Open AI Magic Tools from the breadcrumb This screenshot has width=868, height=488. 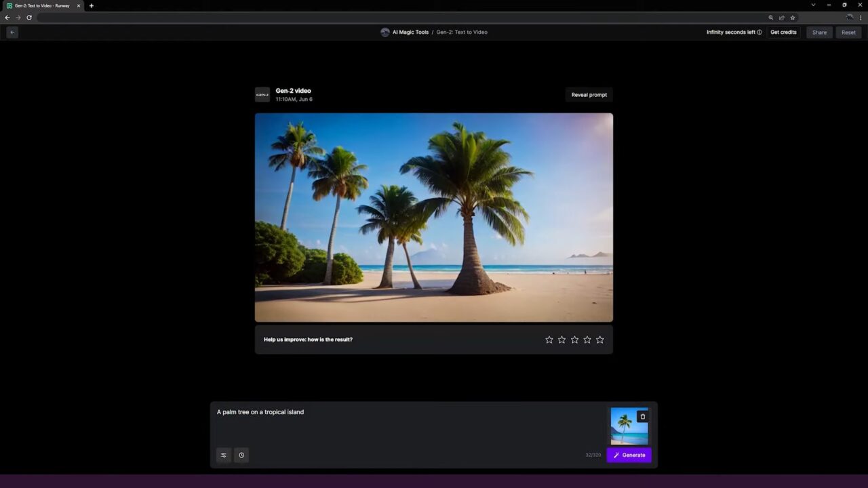point(410,32)
